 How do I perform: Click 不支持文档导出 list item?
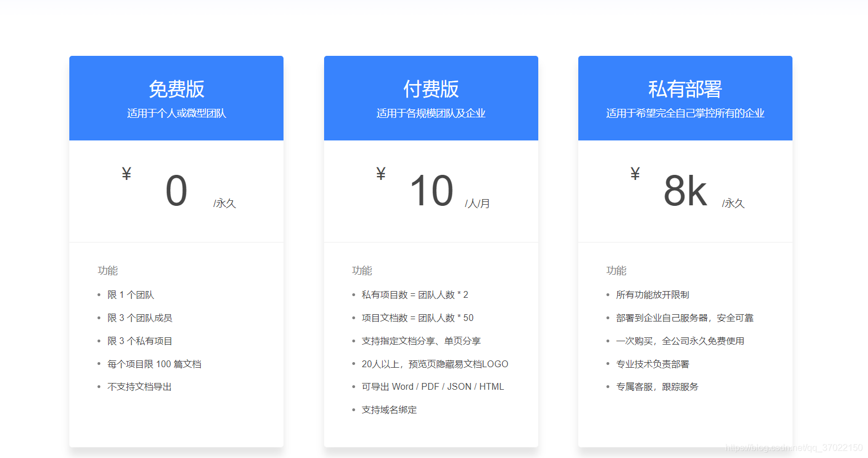(x=140, y=386)
